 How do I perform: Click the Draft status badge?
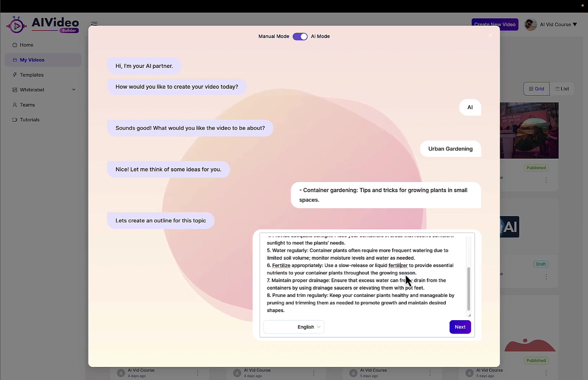click(541, 264)
